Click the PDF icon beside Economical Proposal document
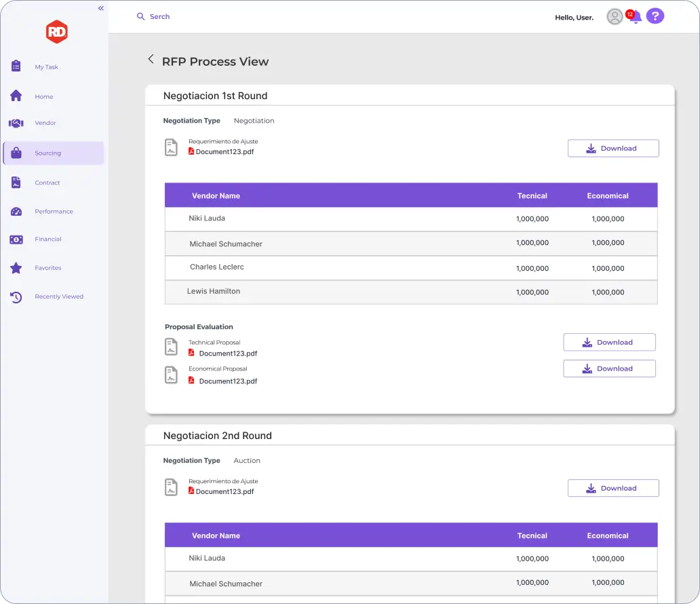This screenshot has height=604, width=700. 191,380
